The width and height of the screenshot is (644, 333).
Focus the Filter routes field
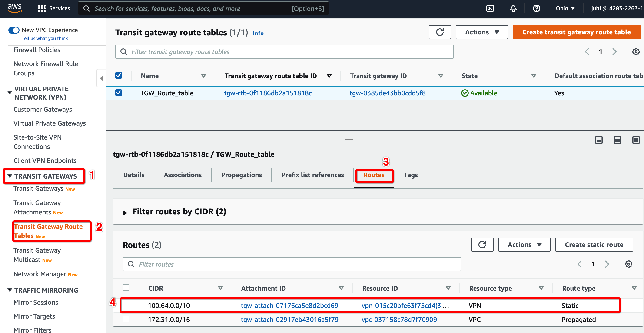click(x=292, y=264)
